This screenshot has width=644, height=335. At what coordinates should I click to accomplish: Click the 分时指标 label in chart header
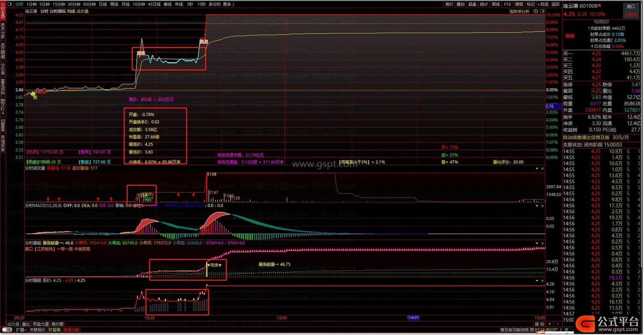58,11
